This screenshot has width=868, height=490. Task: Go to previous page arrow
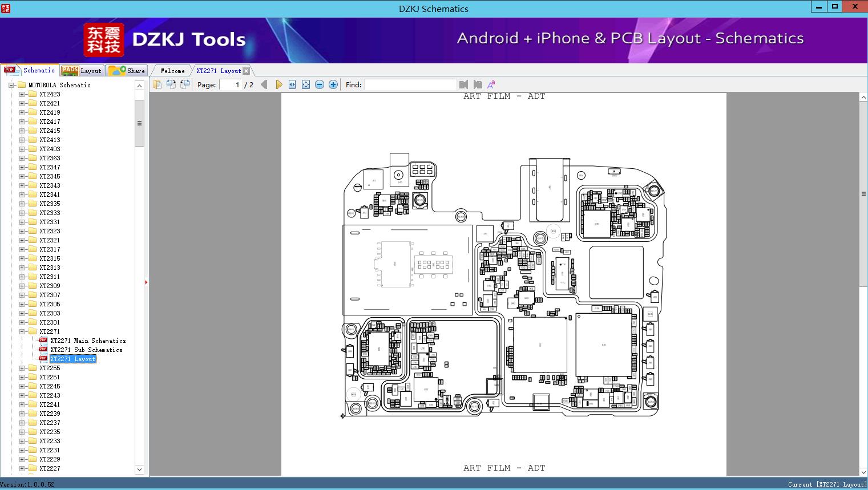tap(264, 84)
